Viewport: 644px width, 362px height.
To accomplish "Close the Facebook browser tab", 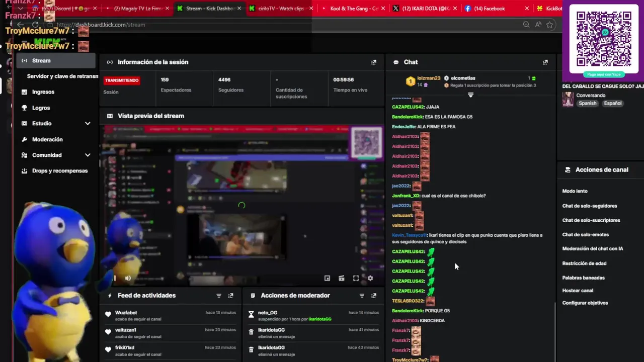I will click(527, 9).
